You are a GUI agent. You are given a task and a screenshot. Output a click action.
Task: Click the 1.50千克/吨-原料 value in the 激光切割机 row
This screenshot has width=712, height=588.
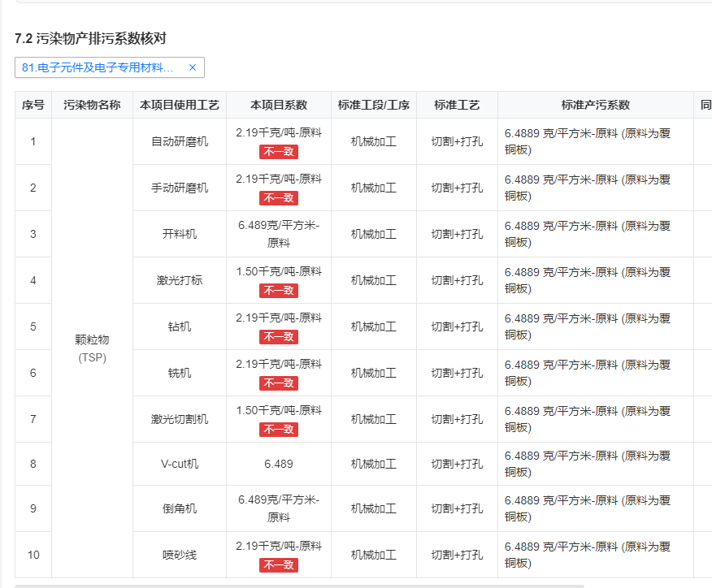279,410
